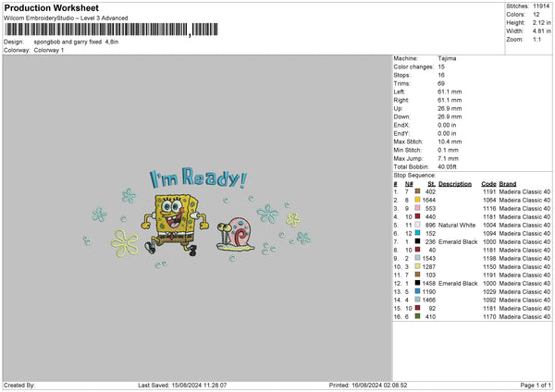
Task: Select the Emerald Black swatch at stop 7
Action: click(417, 241)
